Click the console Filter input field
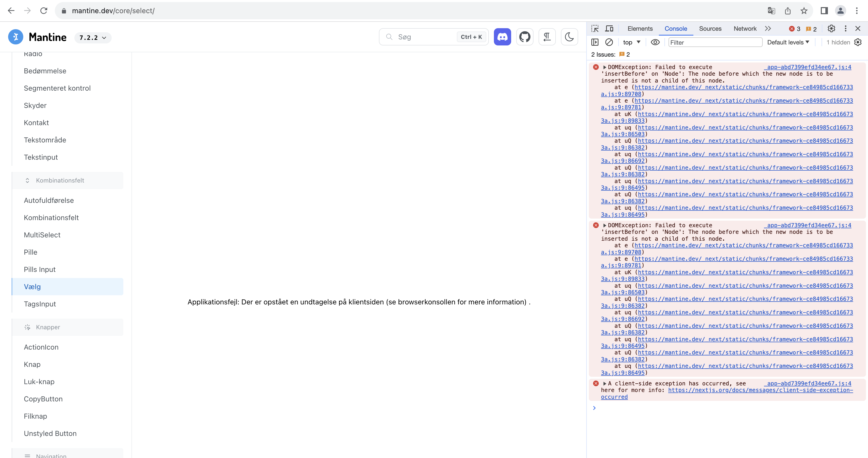 click(x=715, y=42)
